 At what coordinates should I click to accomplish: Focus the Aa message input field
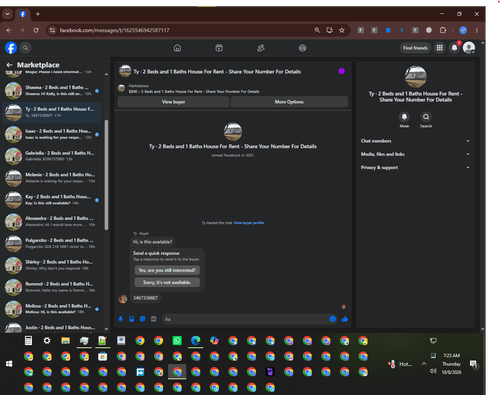coord(248,319)
